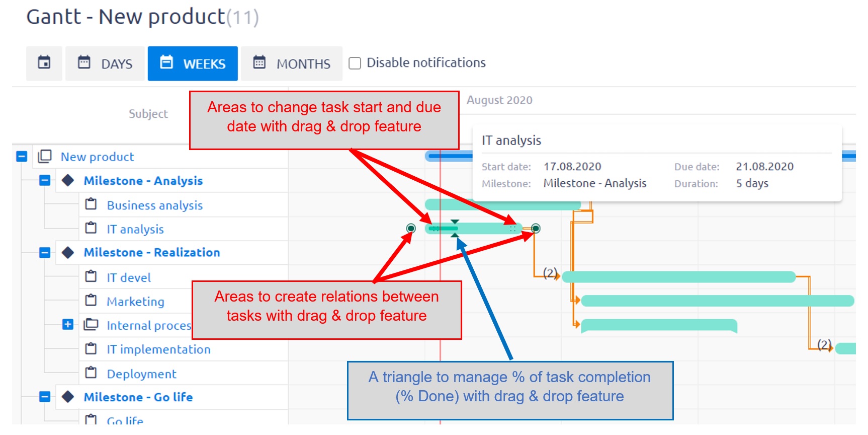Screen dimensions: 868x435
Task: Click the left relation circle of IT analysis bar
Action: 411,229
